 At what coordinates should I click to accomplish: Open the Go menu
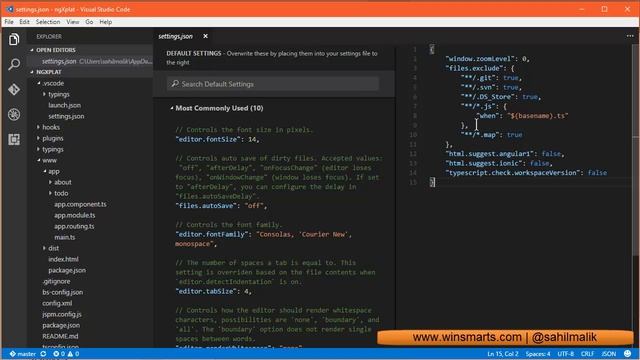click(89, 22)
